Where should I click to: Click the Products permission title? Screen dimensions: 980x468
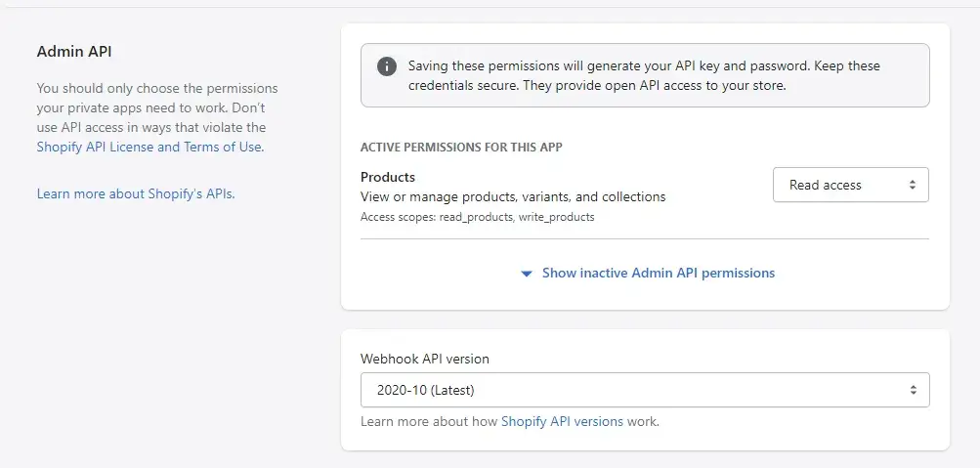[x=388, y=177]
